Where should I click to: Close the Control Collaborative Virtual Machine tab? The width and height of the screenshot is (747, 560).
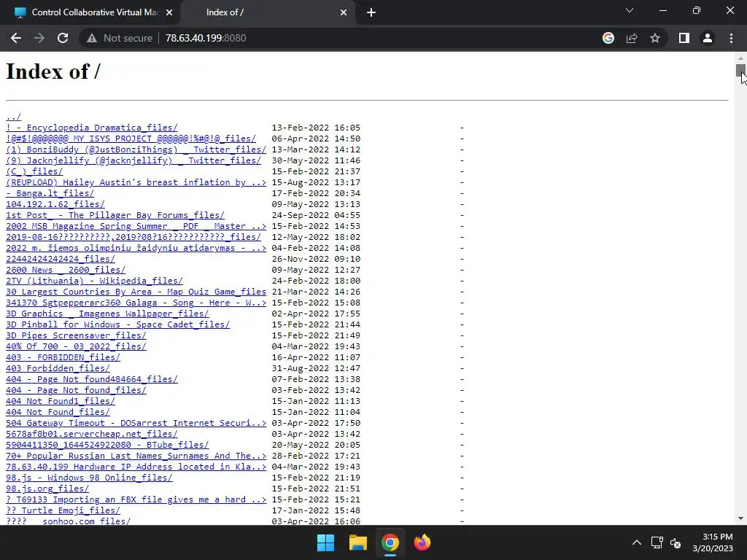(x=169, y=12)
